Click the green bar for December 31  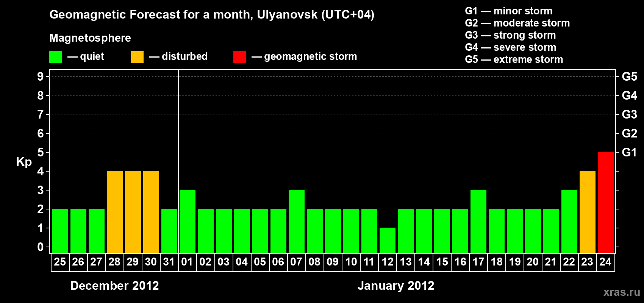pyautogui.click(x=169, y=231)
